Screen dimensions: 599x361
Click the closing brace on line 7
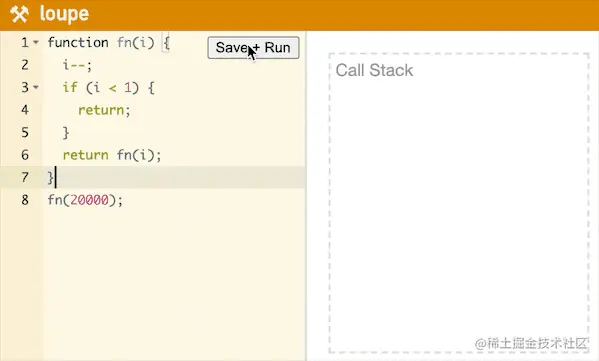50,178
